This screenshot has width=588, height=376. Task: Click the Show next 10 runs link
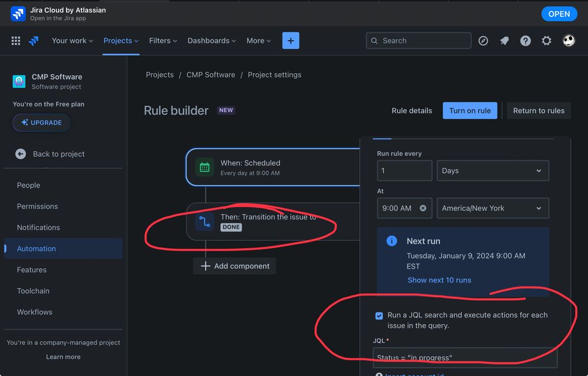(439, 280)
